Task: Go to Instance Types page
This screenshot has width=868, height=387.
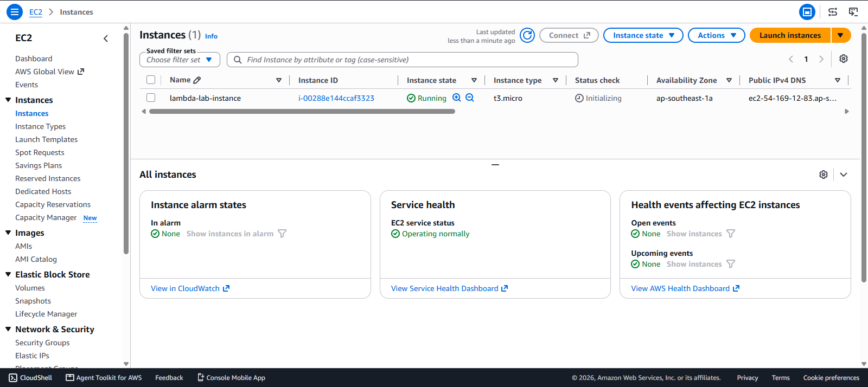Action: (x=40, y=126)
